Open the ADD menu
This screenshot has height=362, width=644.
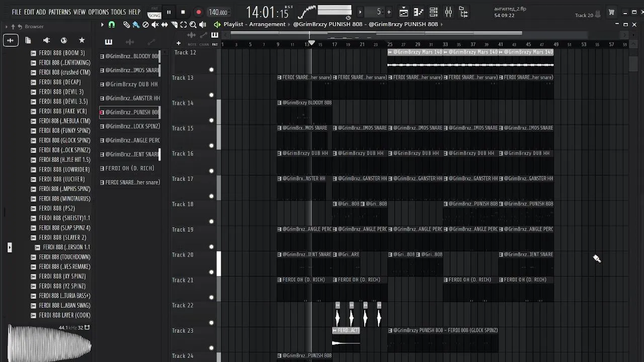[41, 12]
